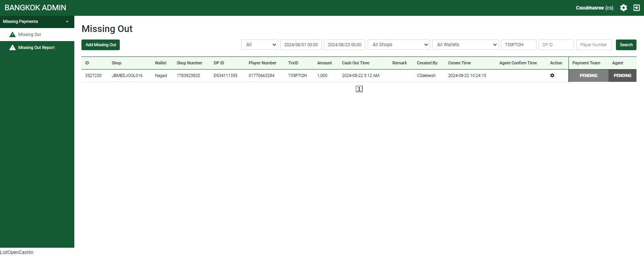Click the ID cell 3527230
Viewport: 644px width, 256px height.
[93, 75]
